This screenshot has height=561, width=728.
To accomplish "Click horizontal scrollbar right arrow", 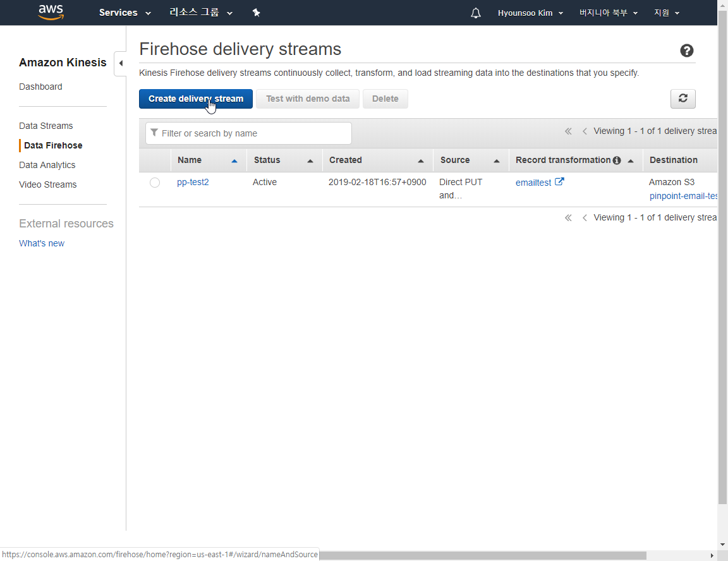I will tap(712, 555).
